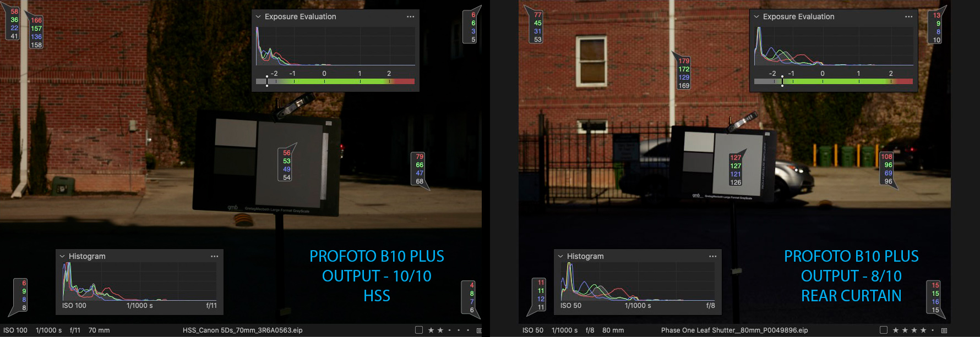Select the 127 127 121 126 gray card readout

point(736,170)
